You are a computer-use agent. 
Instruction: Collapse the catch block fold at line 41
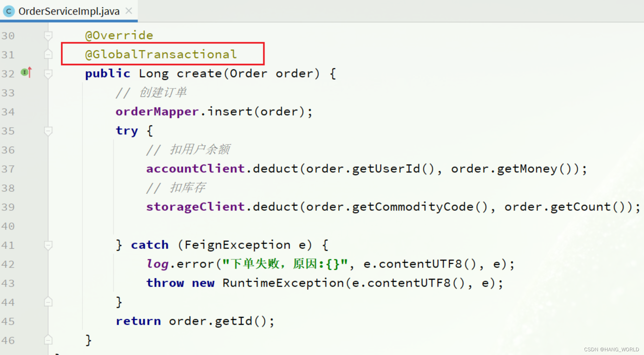48,245
